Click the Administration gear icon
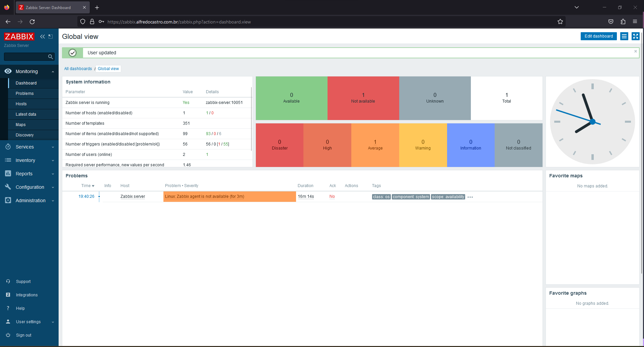Image resolution: width=644 pixels, height=347 pixels. (x=8, y=200)
